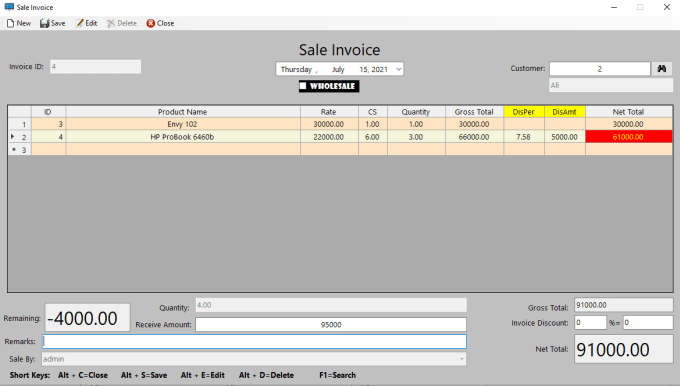Click the CS column header
This screenshot has height=386, width=680.
pyautogui.click(x=373, y=112)
